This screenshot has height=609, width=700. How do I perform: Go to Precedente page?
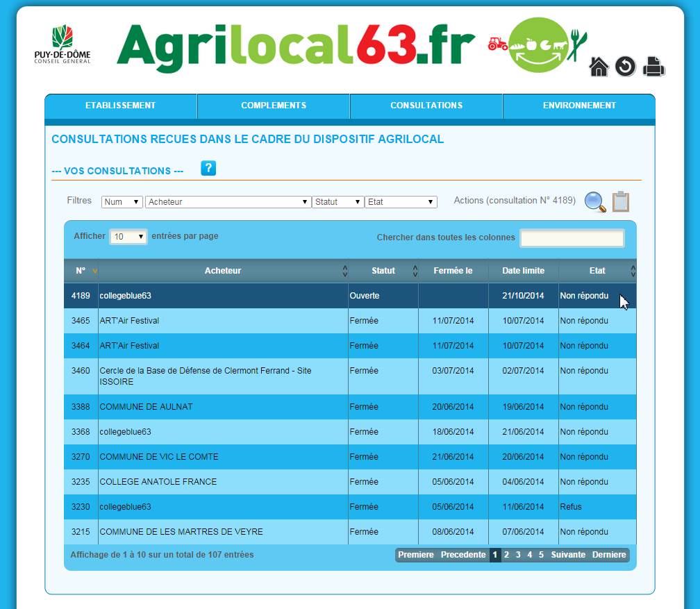click(x=463, y=555)
